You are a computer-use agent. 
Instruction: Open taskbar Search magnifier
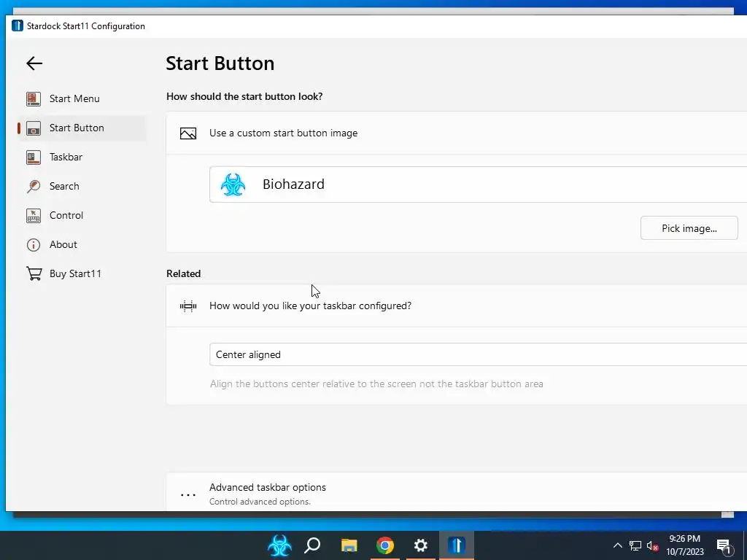click(312, 545)
